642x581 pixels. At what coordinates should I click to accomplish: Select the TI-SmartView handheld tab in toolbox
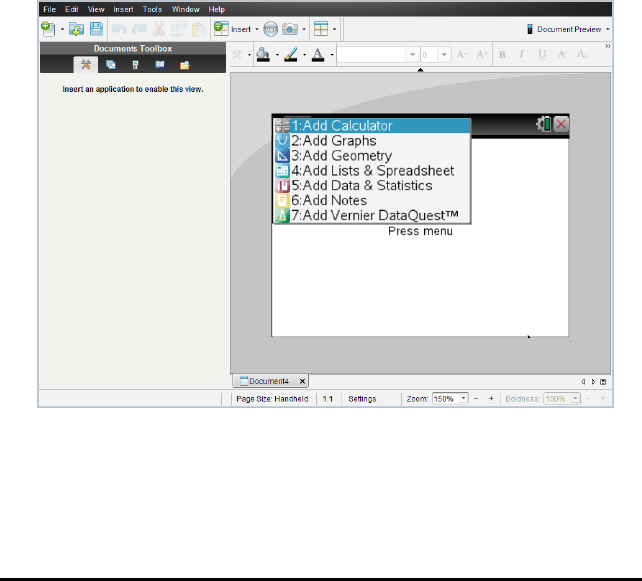[135, 65]
